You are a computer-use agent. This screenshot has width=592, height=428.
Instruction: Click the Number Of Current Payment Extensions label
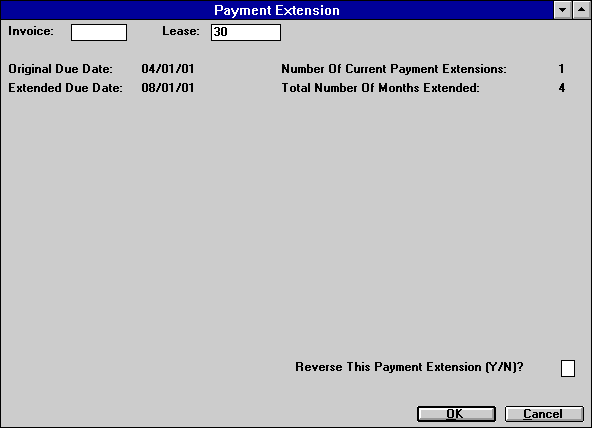click(x=394, y=69)
